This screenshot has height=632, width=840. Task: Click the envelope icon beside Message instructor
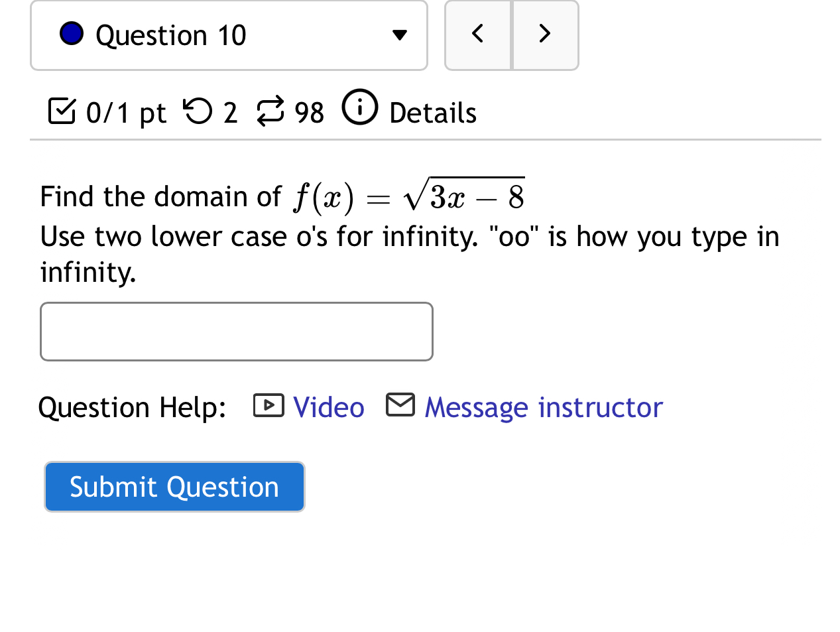400,404
